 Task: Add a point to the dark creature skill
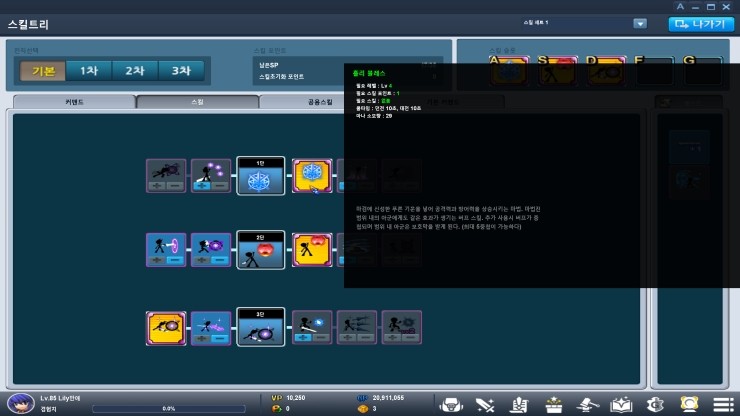(157, 186)
